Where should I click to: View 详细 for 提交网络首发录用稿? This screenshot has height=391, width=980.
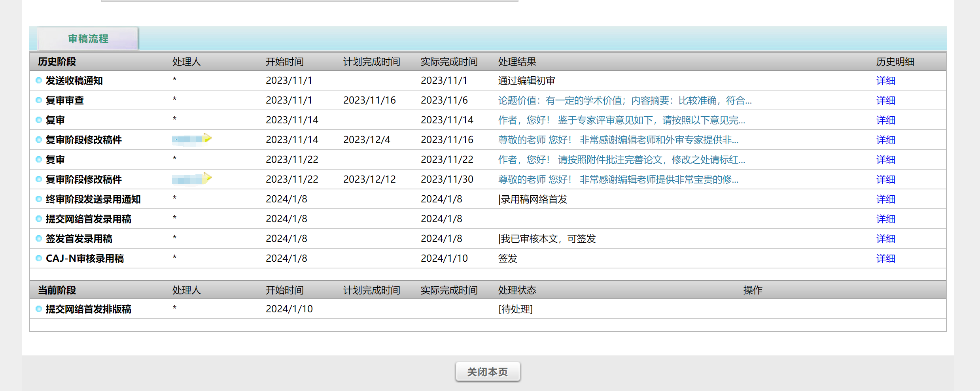coord(885,219)
